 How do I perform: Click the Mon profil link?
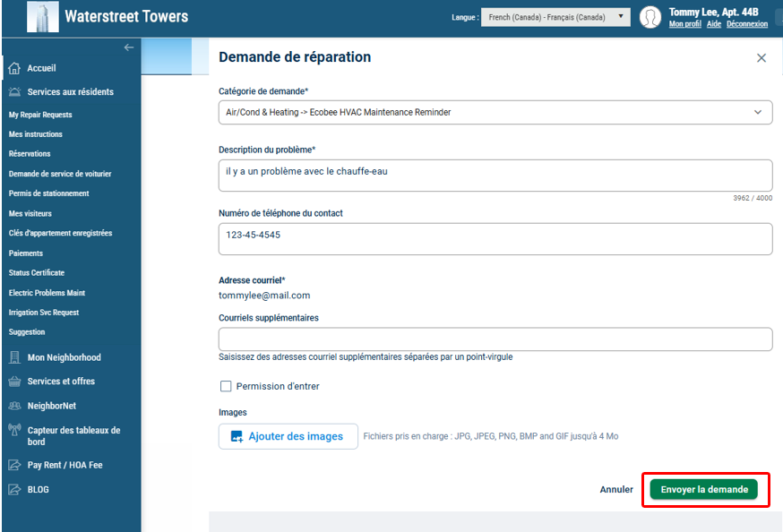685,24
